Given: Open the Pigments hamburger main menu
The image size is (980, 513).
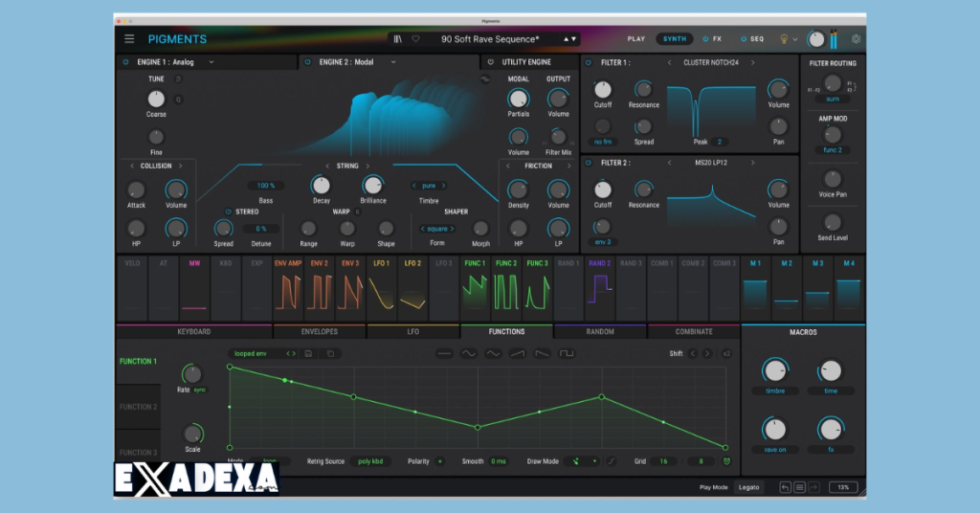Looking at the screenshot, I should click(x=129, y=38).
